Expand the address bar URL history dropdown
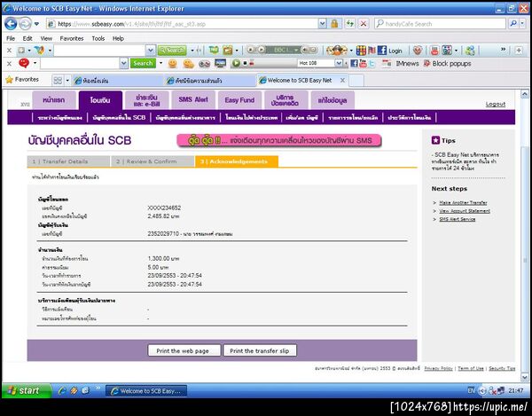The height and width of the screenshot is (416, 532). (x=323, y=24)
